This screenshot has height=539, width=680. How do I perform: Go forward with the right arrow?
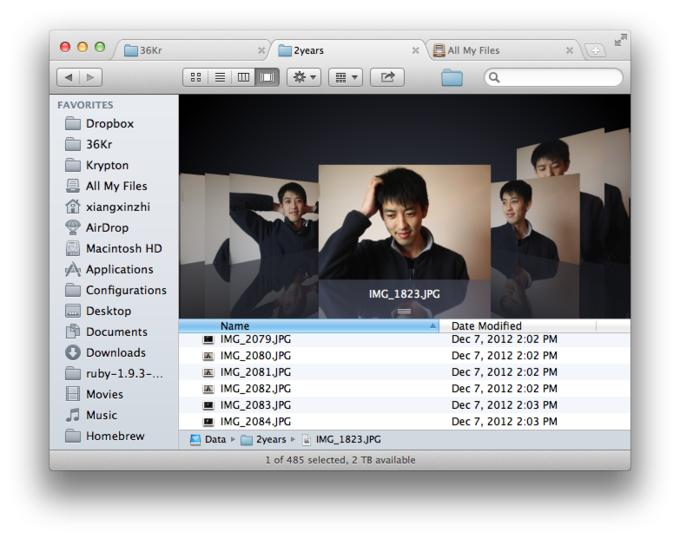pos(91,78)
